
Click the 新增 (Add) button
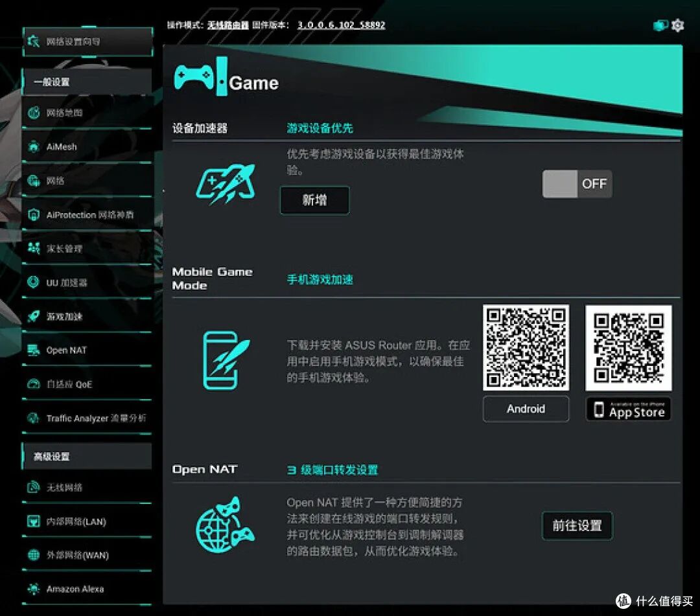point(315,200)
